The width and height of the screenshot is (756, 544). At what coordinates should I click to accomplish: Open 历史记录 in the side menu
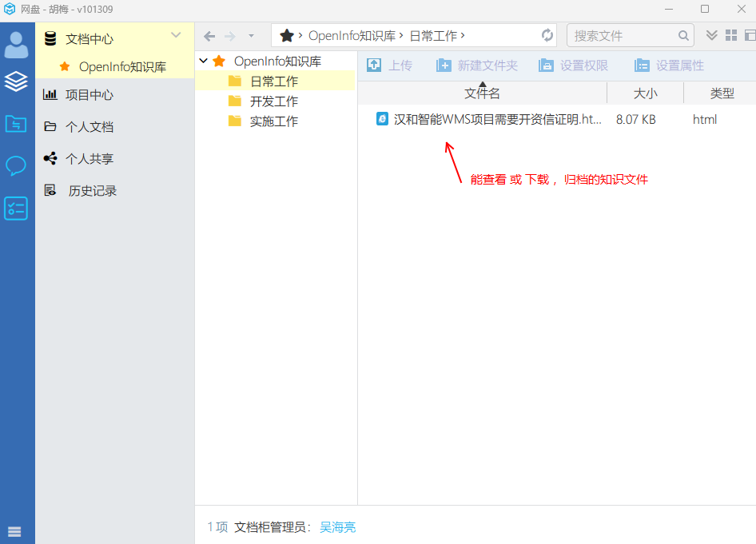(92, 191)
